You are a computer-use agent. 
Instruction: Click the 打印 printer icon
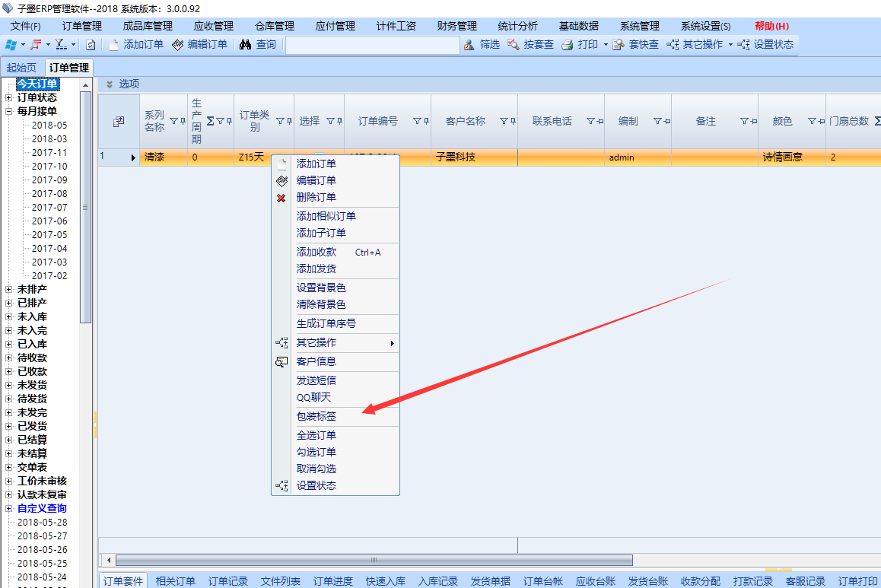567,45
